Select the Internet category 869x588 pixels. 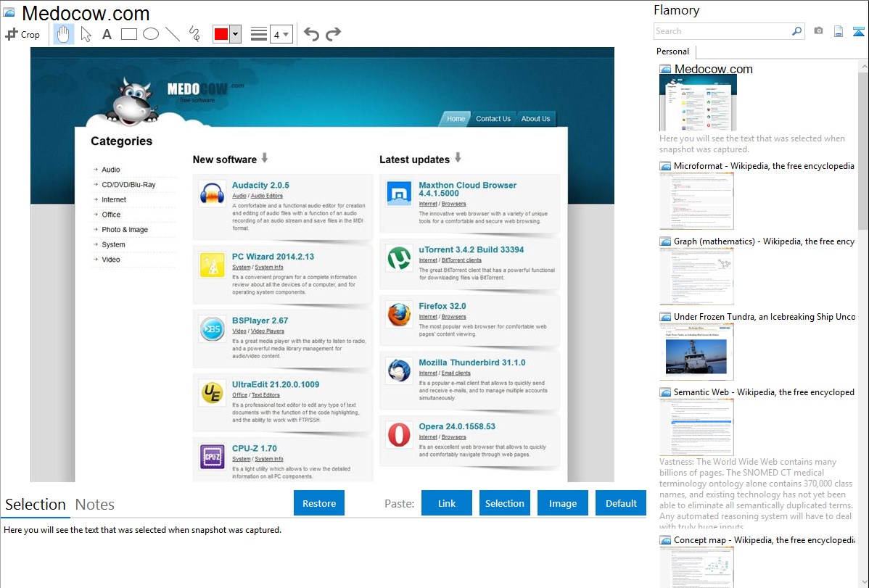[x=114, y=199]
